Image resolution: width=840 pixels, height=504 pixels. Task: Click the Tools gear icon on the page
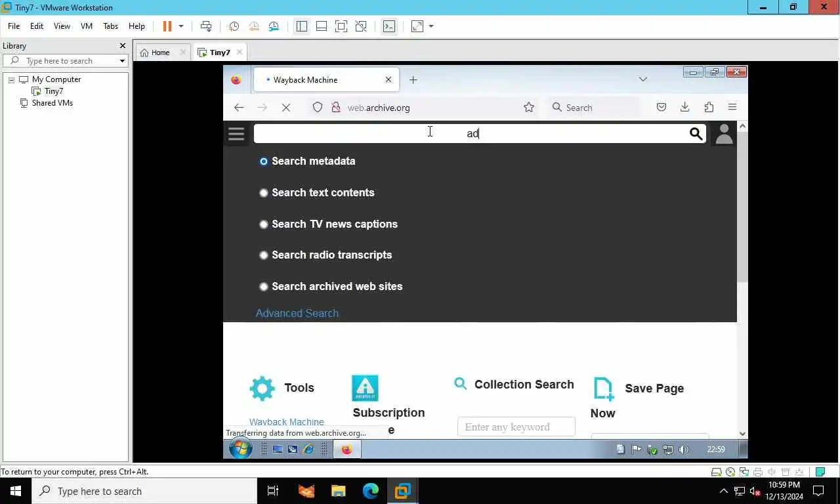[x=262, y=388]
